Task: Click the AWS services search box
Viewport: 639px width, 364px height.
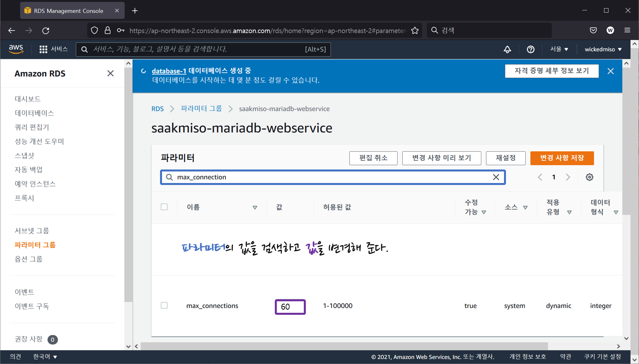Action: [x=203, y=49]
